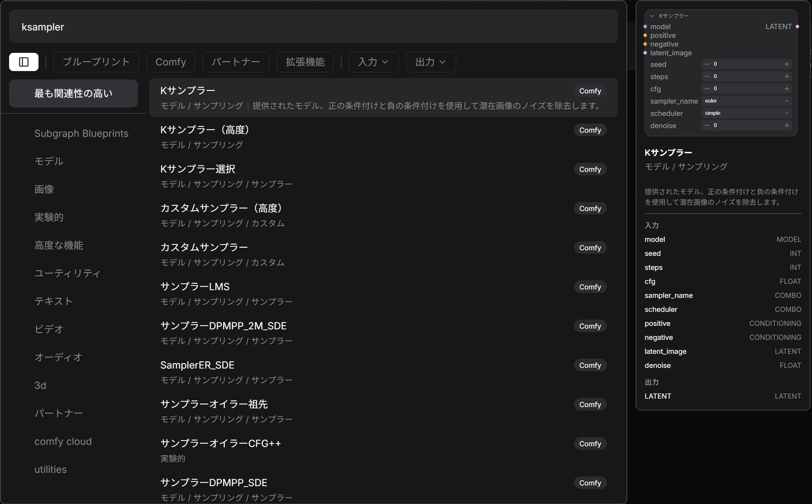Open the sampler_name euler dropdown
The height and width of the screenshot is (504, 812).
click(x=747, y=101)
